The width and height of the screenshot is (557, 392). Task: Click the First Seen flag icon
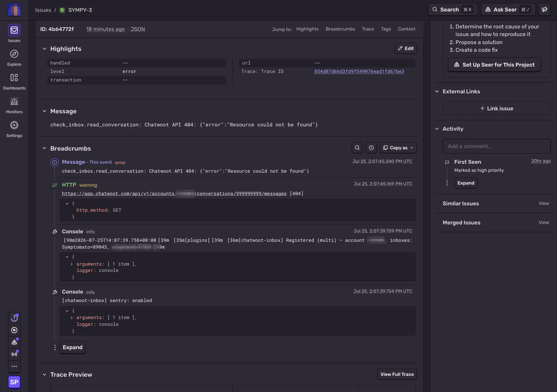pyautogui.click(x=447, y=162)
